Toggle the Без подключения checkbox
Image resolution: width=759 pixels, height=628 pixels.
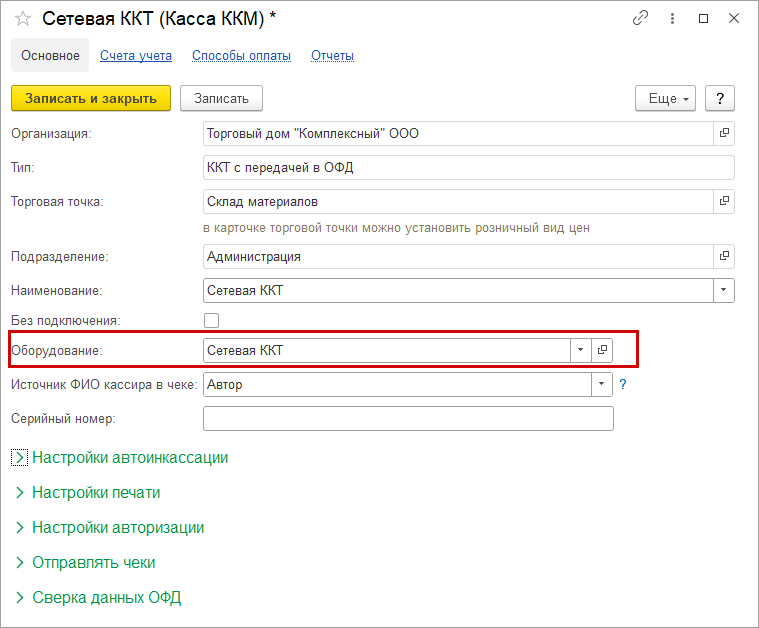[211, 321]
